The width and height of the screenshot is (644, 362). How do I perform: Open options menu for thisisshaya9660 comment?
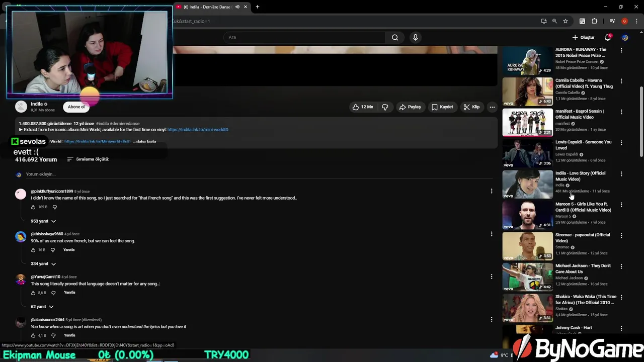pyautogui.click(x=492, y=234)
